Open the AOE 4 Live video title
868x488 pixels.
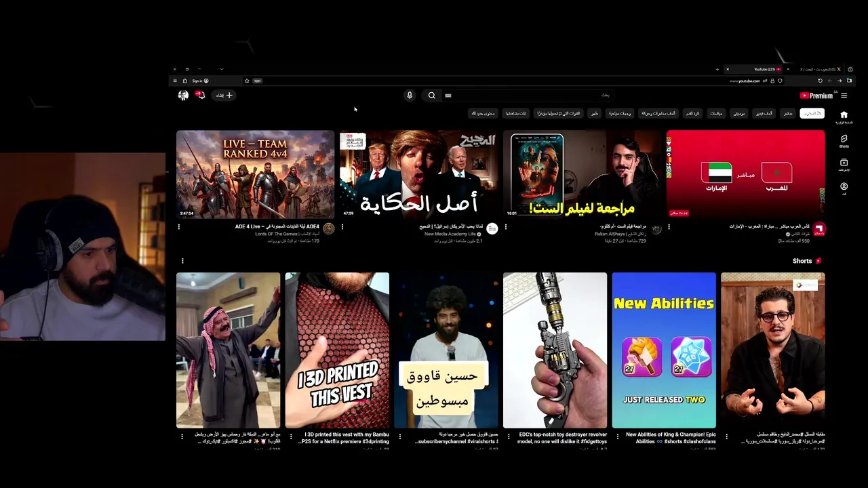pyautogui.click(x=277, y=226)
